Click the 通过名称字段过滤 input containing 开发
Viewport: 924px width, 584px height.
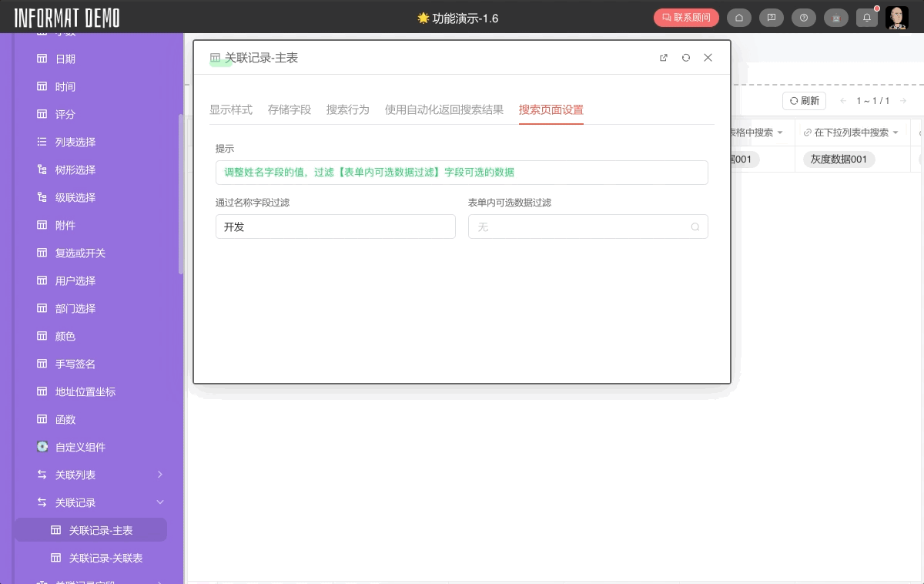tap(336, 227)
